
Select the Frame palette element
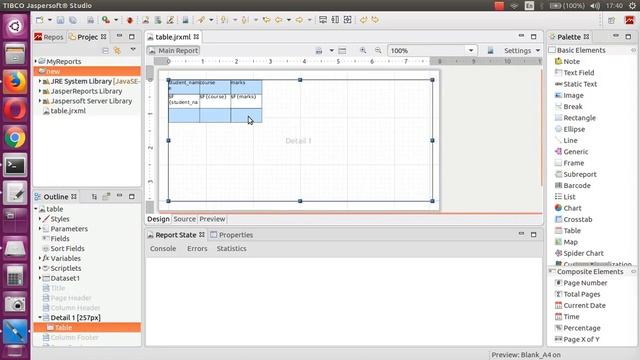tap(569, 163)
